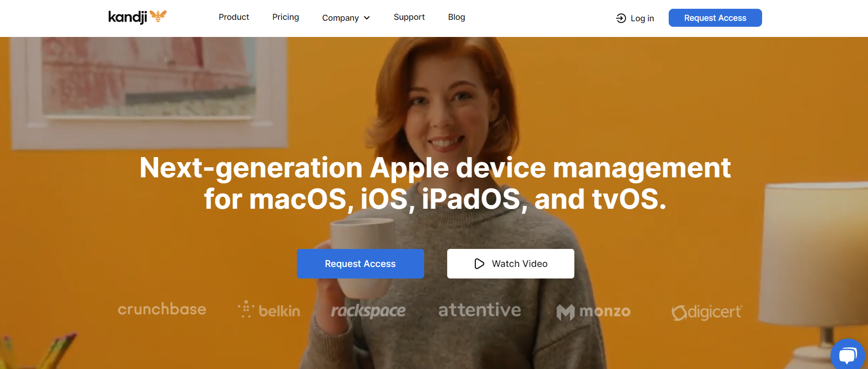Visit the Blog
The height and width of the screenshot is (369, 868).
(456, 17)
